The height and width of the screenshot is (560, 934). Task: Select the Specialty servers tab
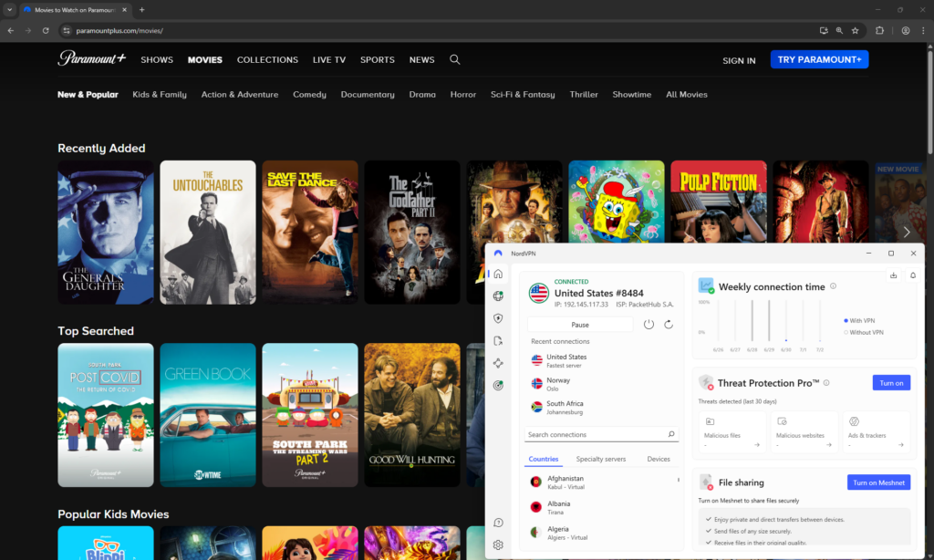(x=600, y=459)
